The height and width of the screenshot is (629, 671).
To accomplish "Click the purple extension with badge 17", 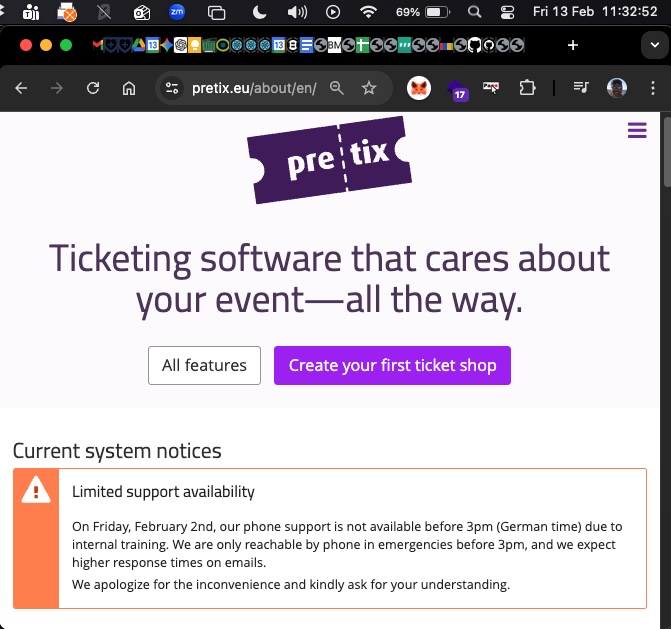I will click(457, 90).
